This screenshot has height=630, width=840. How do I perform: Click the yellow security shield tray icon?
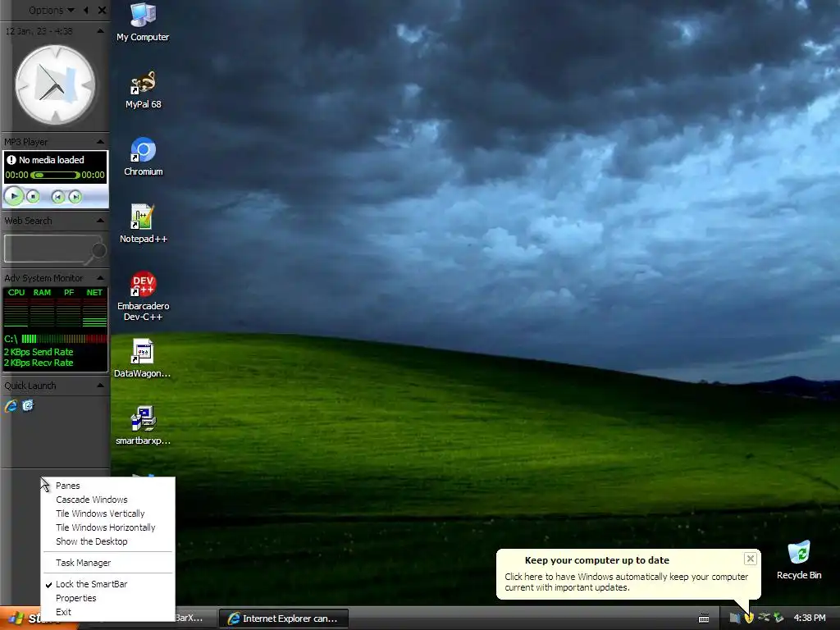click(x=749, y=619)
